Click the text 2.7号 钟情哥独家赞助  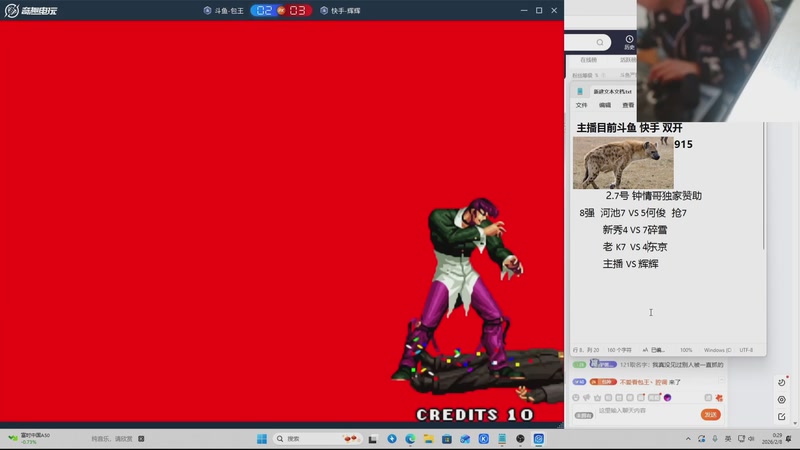[x=654, y=196]
